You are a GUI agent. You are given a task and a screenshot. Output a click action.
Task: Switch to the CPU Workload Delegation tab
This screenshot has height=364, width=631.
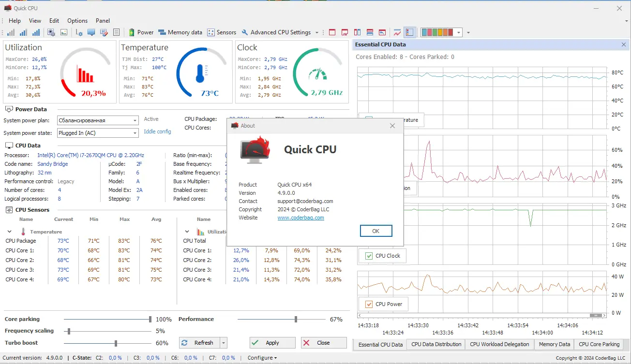pos(499,344)
